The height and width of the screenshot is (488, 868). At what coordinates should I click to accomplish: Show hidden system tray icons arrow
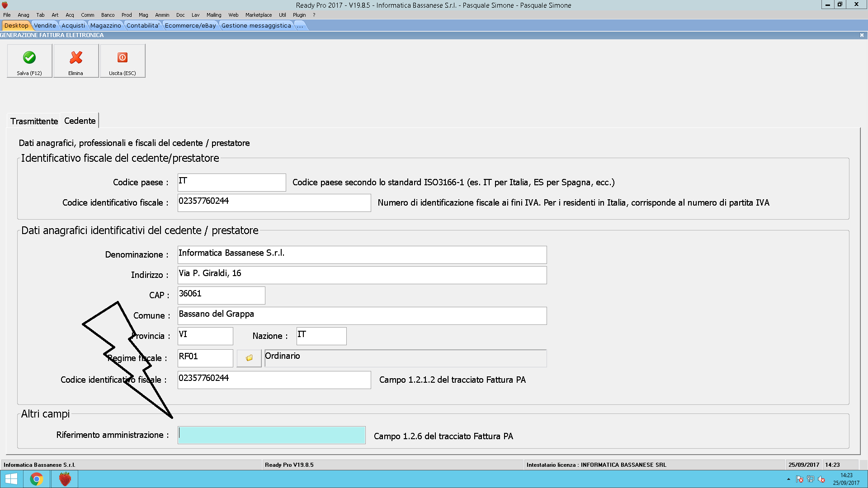(788, 479)
